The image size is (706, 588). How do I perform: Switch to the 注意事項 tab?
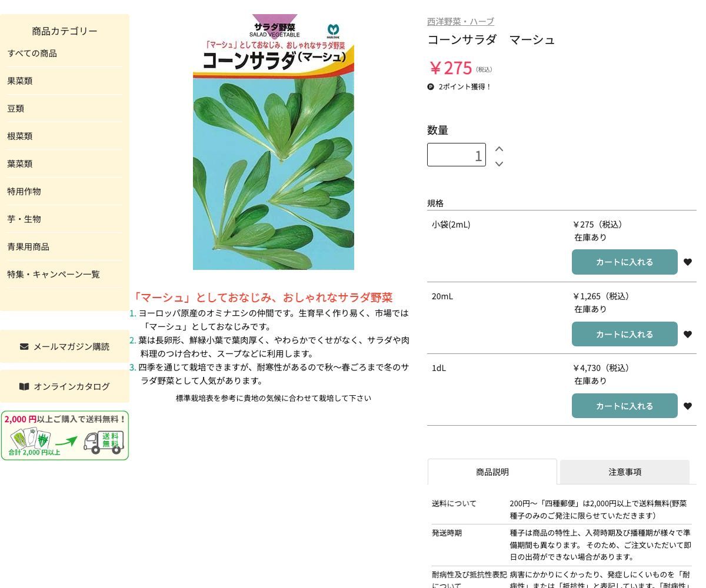[x=625, y=472]
